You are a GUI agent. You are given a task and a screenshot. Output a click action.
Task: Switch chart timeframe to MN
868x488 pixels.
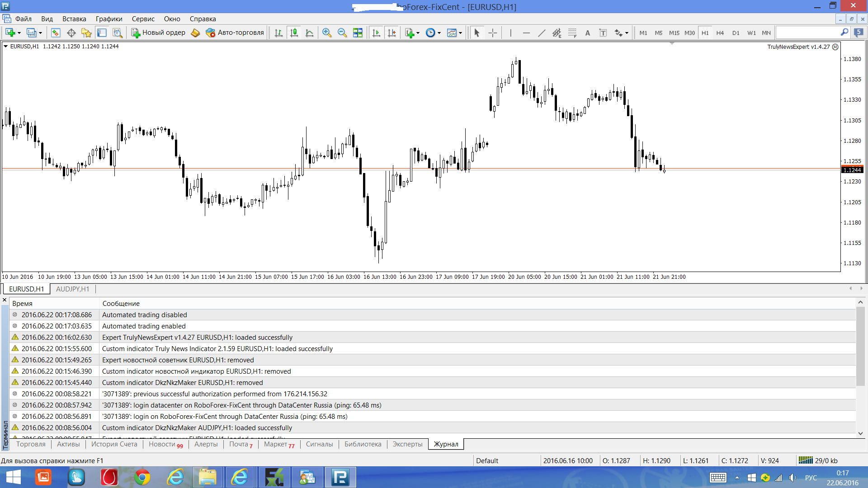pos(766,33)
